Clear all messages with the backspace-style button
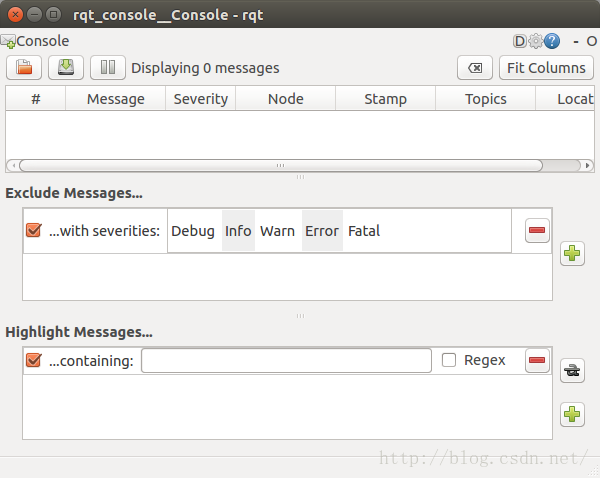This screenshot has height=478, width=600. (475, 68)
